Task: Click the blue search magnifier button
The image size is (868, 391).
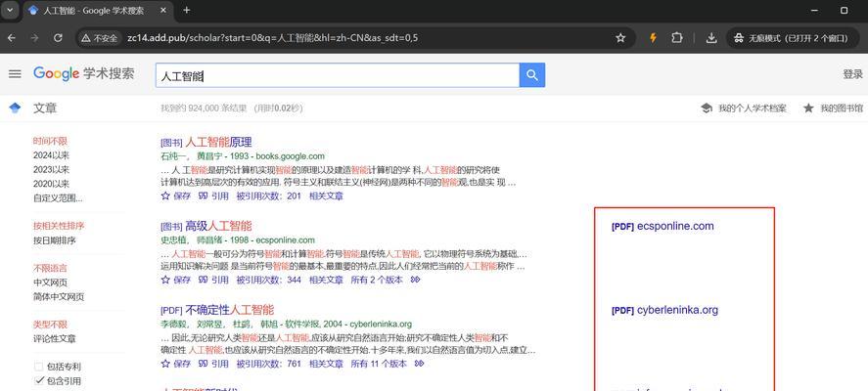Action: (532, 75)
